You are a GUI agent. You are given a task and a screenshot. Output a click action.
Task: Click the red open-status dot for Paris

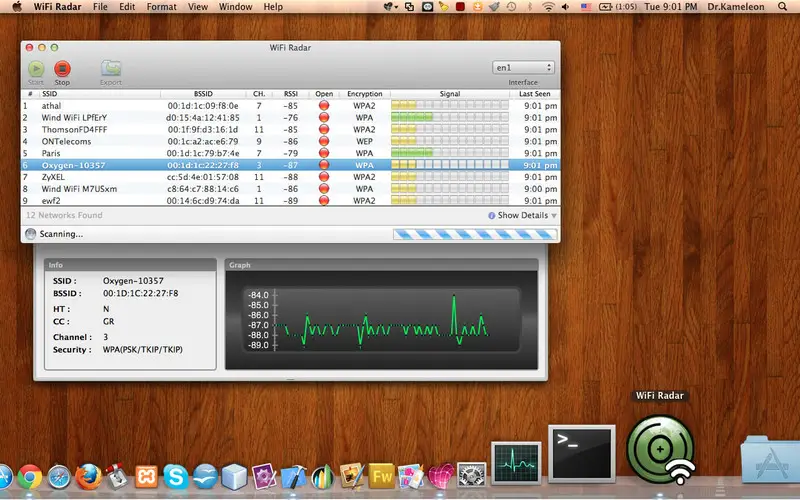tap(323, 153)
